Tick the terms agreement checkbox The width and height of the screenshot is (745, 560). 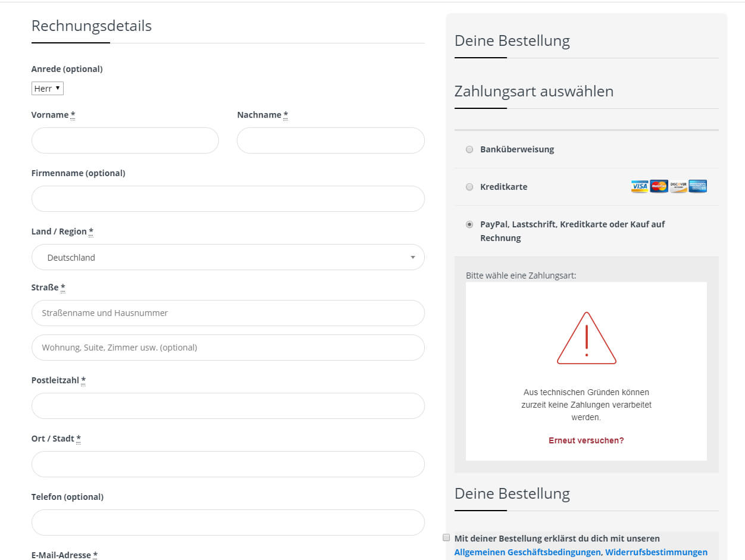coord(446,537)
